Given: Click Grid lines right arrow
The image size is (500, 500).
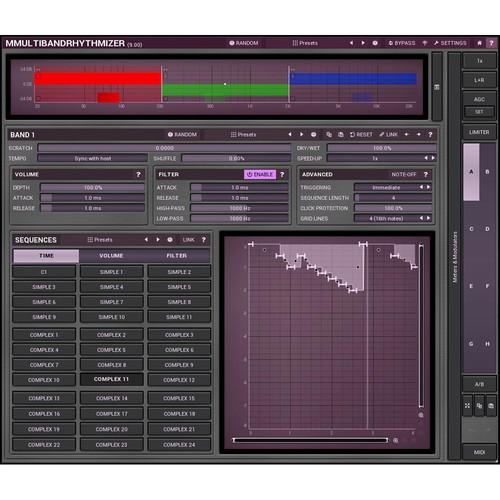Looking at the screenshot, I should point(428,218).
